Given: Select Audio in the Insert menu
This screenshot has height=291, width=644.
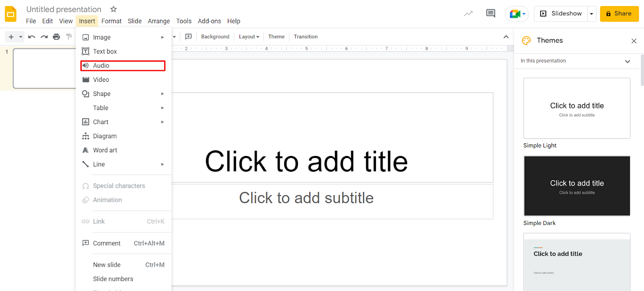Looking at the screenshot, I should click(124, 65).
